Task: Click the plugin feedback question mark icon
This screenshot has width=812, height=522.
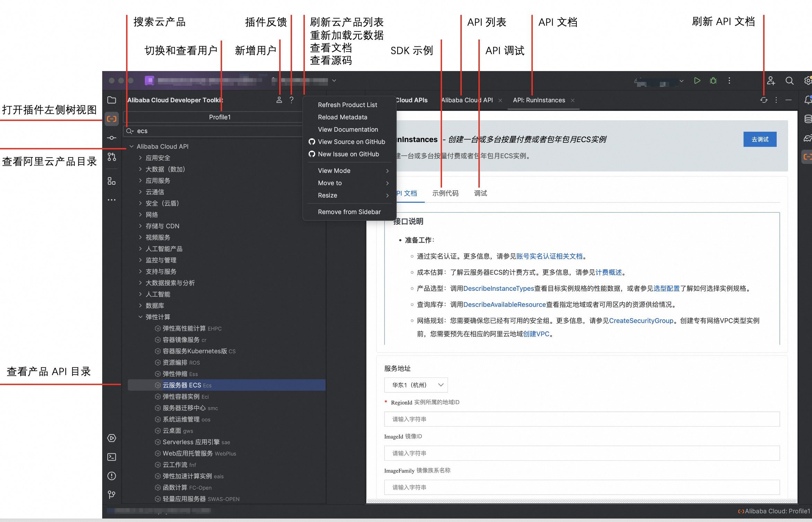Action: pyautogui.click(x=291, y=100)
